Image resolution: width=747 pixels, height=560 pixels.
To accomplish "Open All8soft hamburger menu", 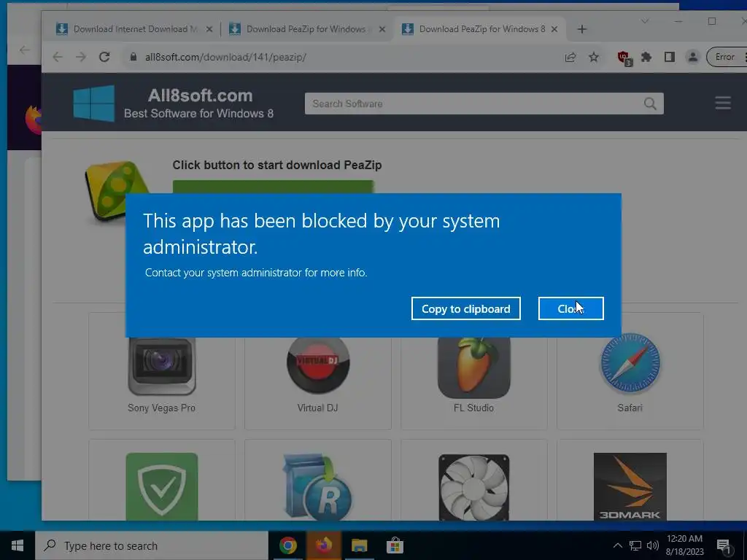I will tap(723, 103).
